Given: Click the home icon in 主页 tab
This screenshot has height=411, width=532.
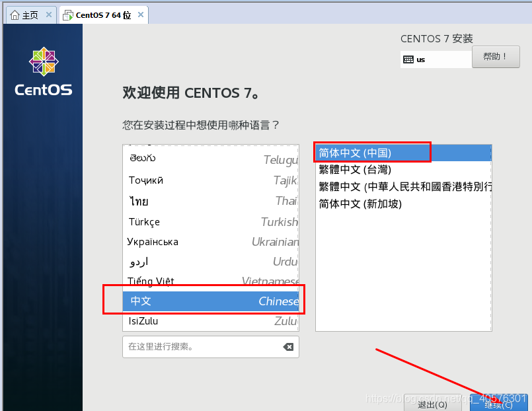Looking at the screenshot, I should tap(15, 15).
